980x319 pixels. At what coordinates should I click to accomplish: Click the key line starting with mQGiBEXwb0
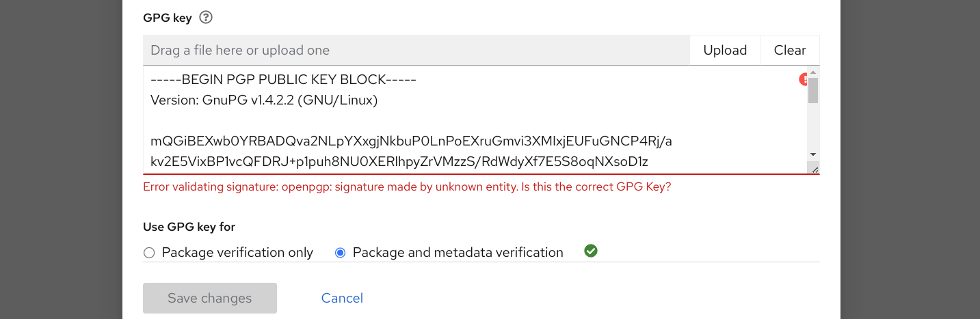(411, 141)
